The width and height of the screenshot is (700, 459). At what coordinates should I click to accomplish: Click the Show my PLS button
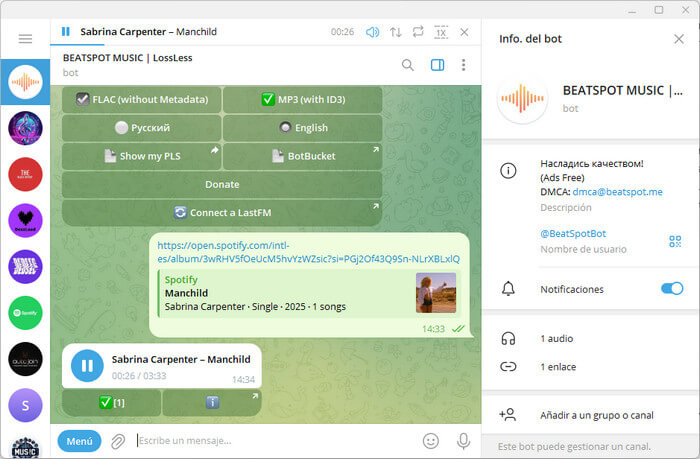point(142,156)
